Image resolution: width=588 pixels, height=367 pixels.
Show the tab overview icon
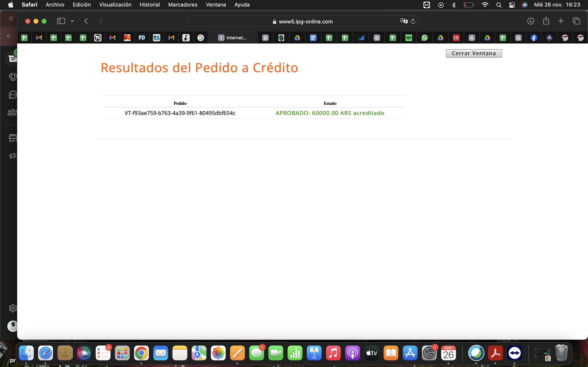coord(576,21)
